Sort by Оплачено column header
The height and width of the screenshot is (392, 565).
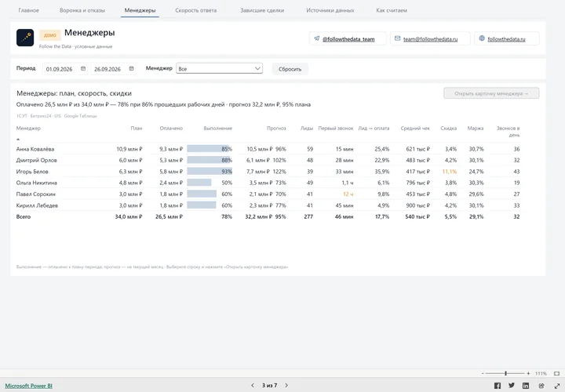pyautogui.click(x=171, y=128)
